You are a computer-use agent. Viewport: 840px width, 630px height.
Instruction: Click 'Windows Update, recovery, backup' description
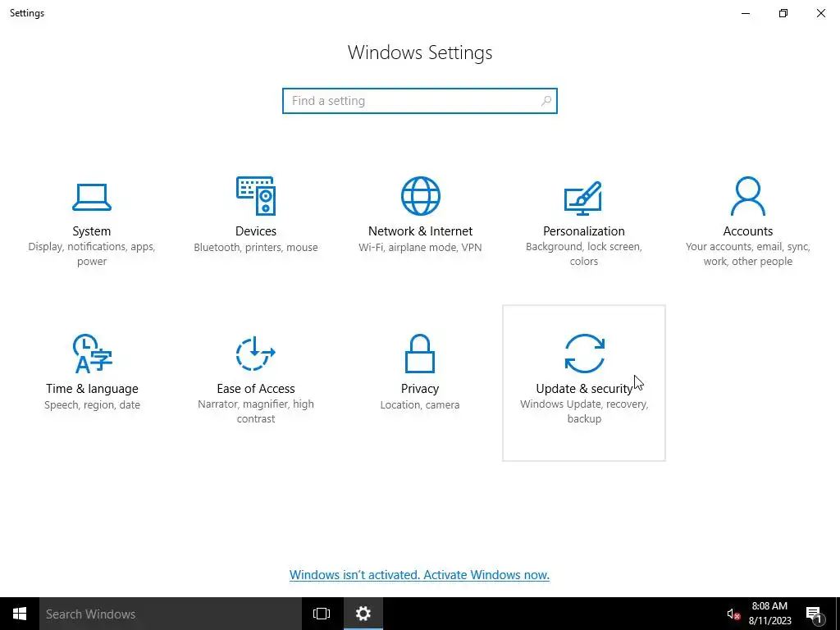tap(584, 412)
